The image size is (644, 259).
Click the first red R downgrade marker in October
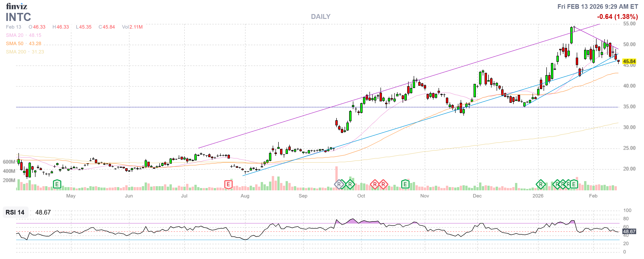[x=375, y=185]
